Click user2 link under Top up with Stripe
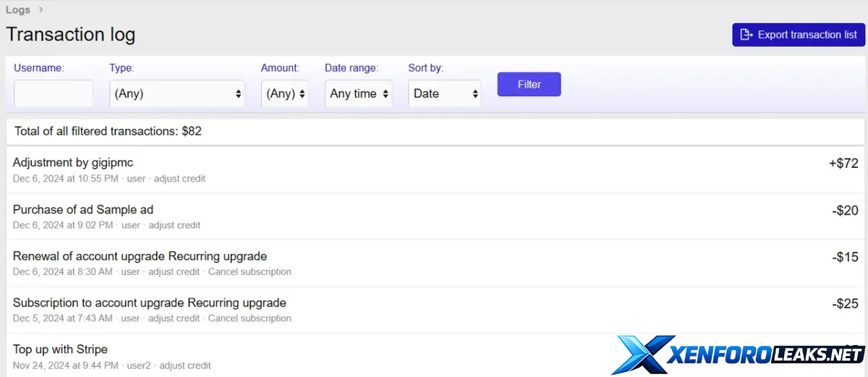This screenshot has height=377, width=868. (x=137, y=365)
